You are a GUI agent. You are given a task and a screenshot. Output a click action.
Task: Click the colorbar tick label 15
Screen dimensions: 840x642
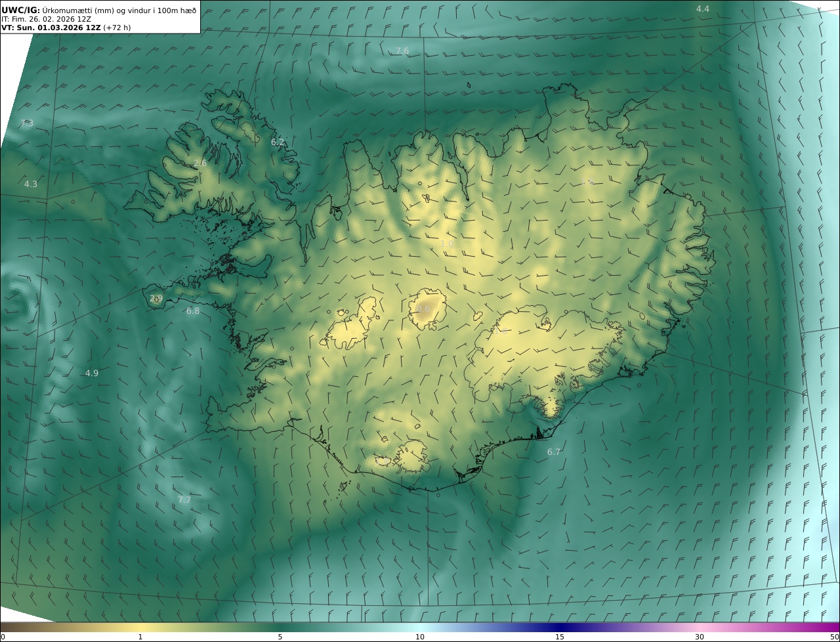[560, 637]
